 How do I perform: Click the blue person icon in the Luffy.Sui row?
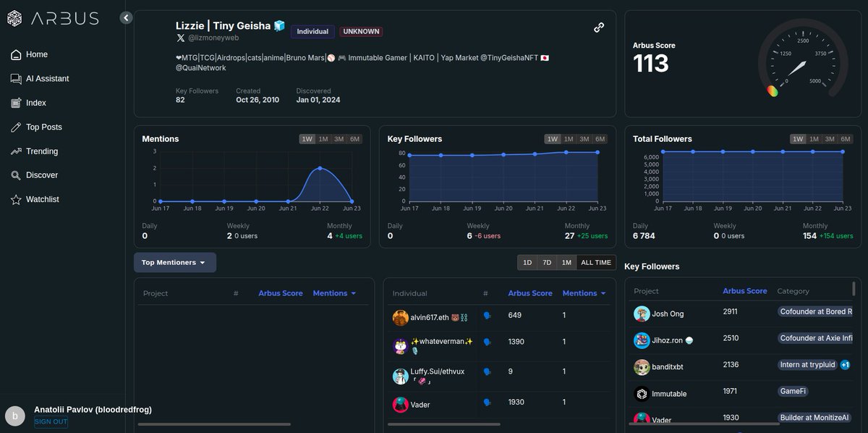[x=487, y=371]
